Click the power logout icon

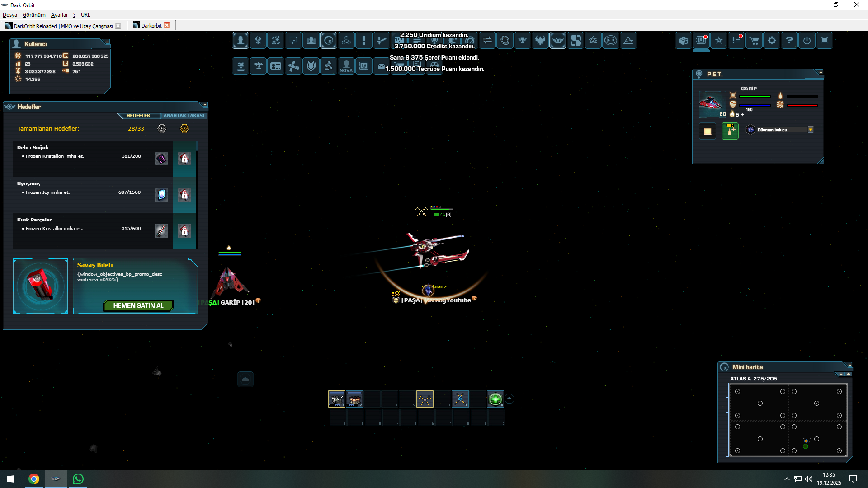807,41
